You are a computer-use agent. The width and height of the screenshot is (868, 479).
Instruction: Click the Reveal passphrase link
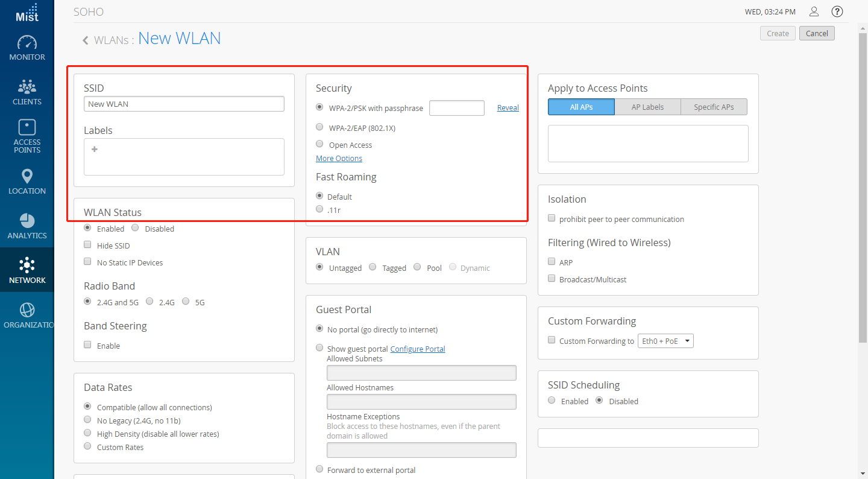pos(508,107)
